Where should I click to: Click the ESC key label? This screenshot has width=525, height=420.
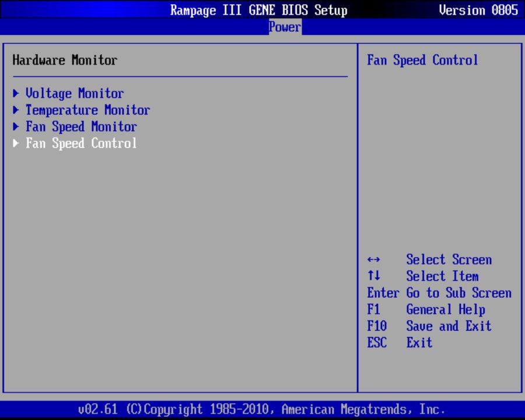[377, 342]
